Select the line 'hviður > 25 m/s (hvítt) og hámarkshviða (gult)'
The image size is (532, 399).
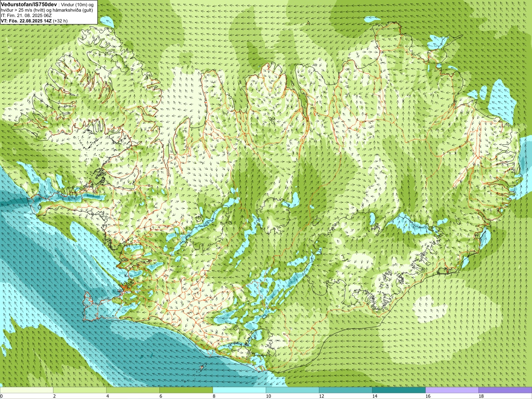[x=47, y=10]
